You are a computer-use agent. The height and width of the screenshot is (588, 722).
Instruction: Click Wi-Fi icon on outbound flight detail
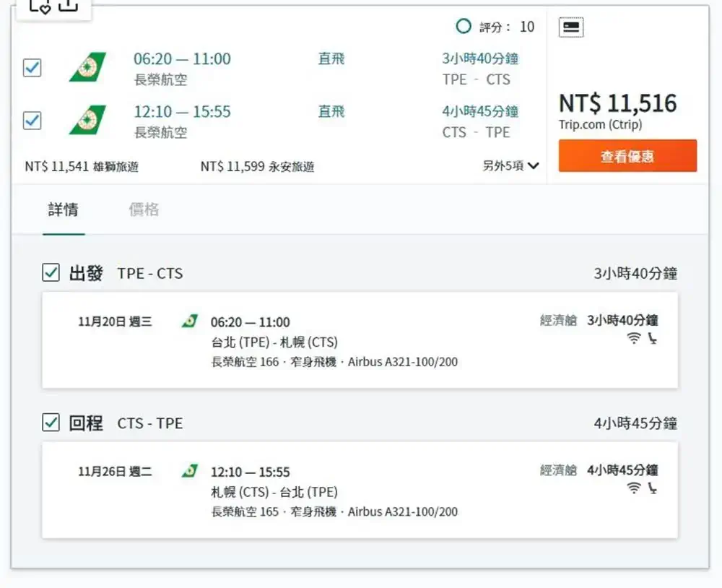point(634,338)
